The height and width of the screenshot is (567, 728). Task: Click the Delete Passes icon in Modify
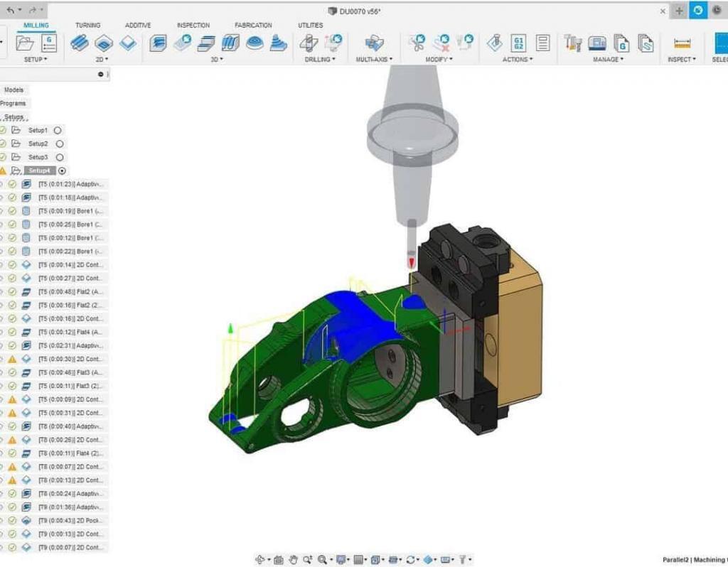[441, 43]
